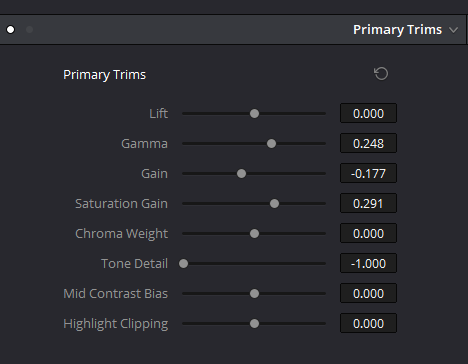The width and height of the screenshot is (468, 364).
Task: Click the Highlight Clipping slider handle
Action: click(x=254, y=324)
